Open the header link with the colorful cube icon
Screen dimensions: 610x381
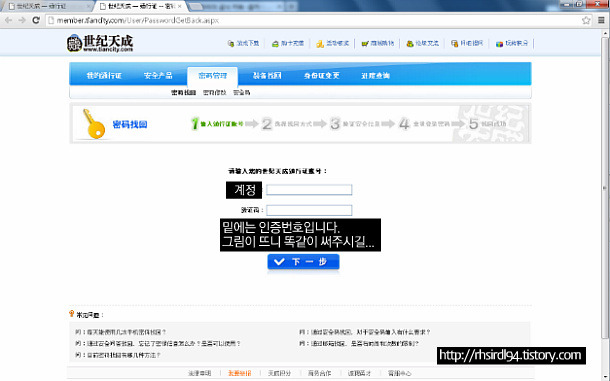coord(512,43)
